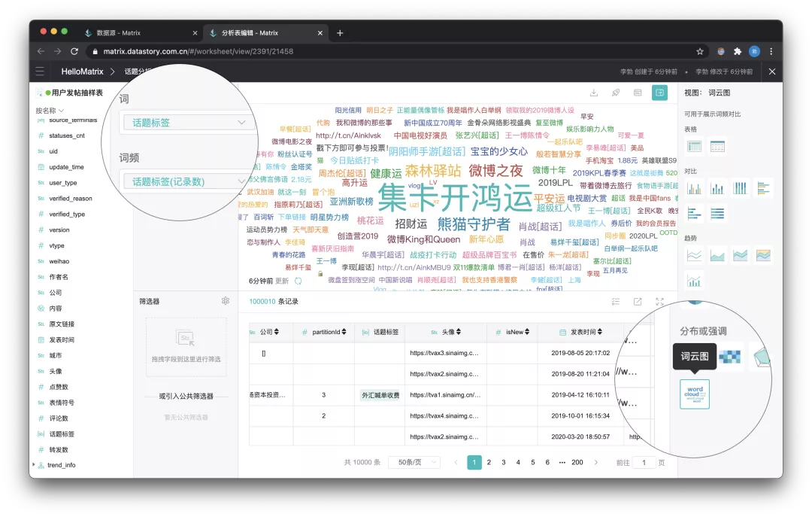Click the 集卡开鸿运 word in the cloud
Viewport: 812px width, 517px height.
click(455, 198)
